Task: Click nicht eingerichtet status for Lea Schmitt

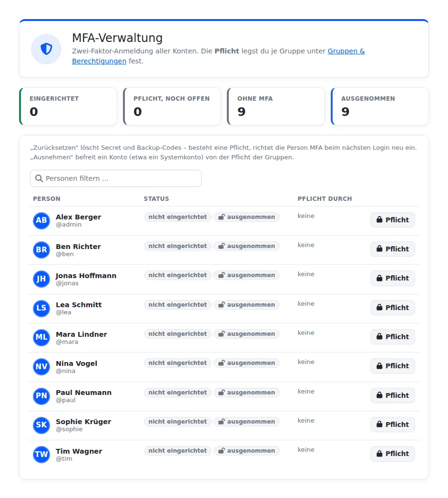Action: 178,305
